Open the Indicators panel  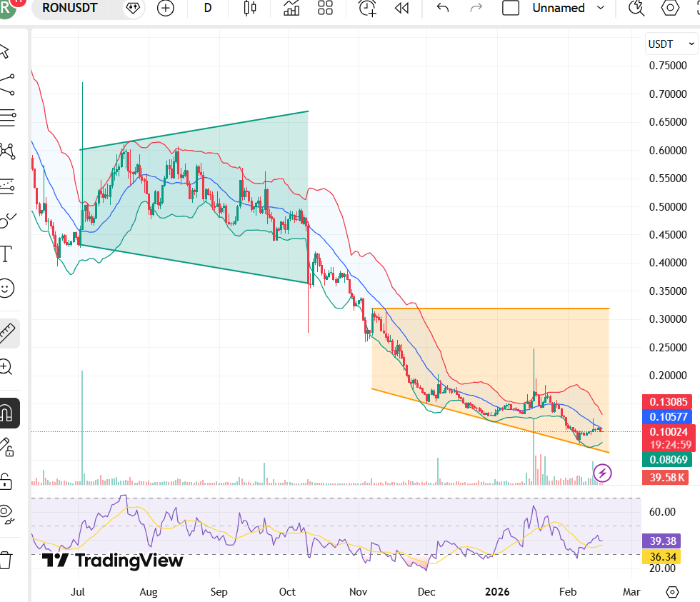(291, 9)
